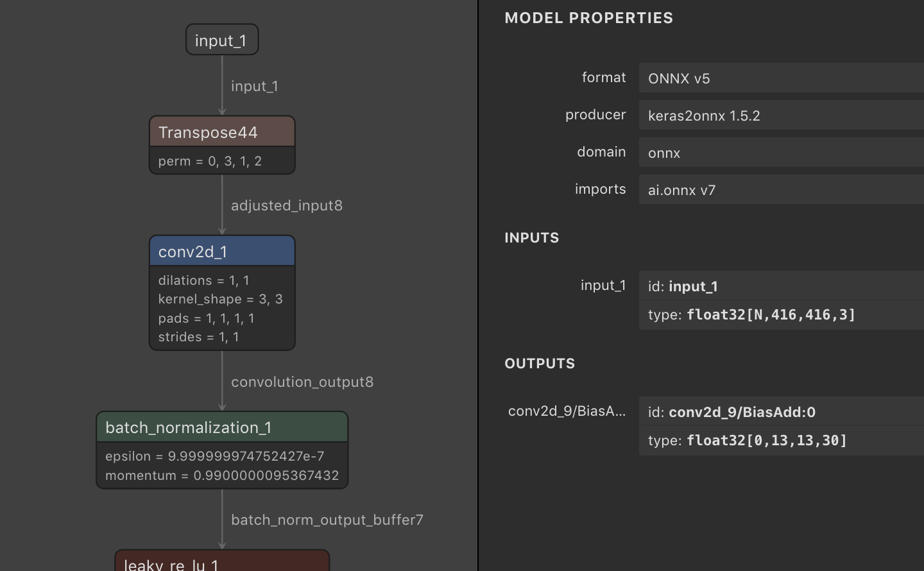924x571 pixels.
Task: Click the momentum attribute value
Action: click(266, 475)
